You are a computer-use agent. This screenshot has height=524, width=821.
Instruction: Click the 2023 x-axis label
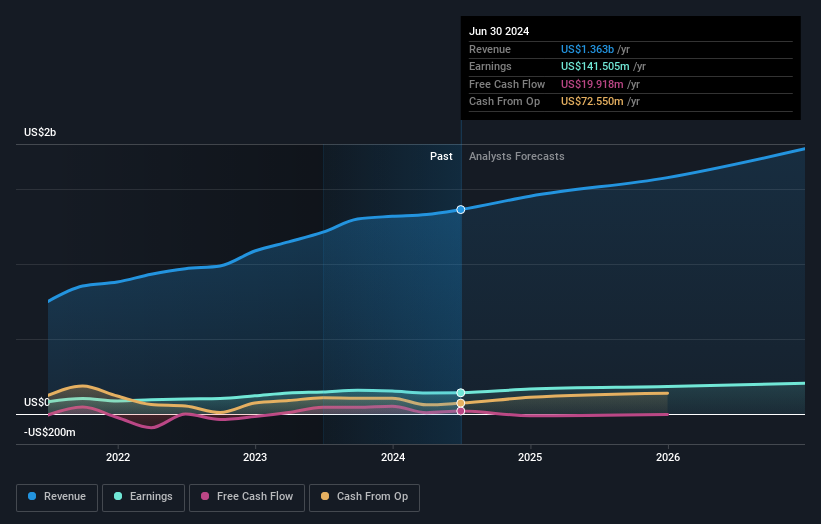click(x=255, y=457)
